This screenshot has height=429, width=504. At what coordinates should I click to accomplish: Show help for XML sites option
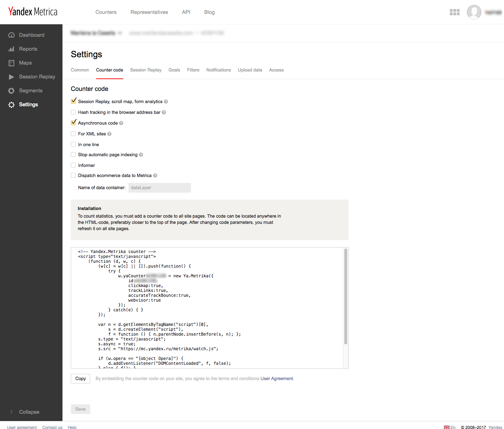109,134
